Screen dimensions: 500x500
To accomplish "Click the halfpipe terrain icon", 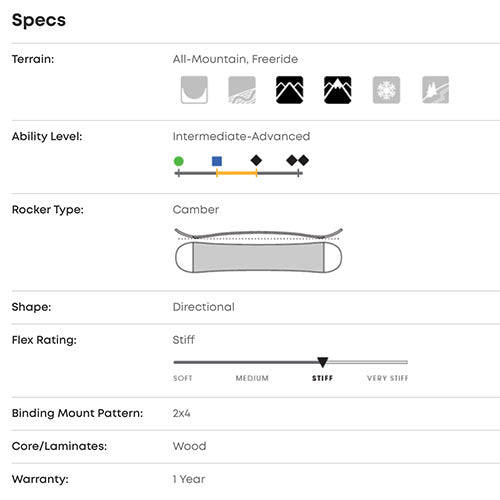I will (x=194, y=90).
